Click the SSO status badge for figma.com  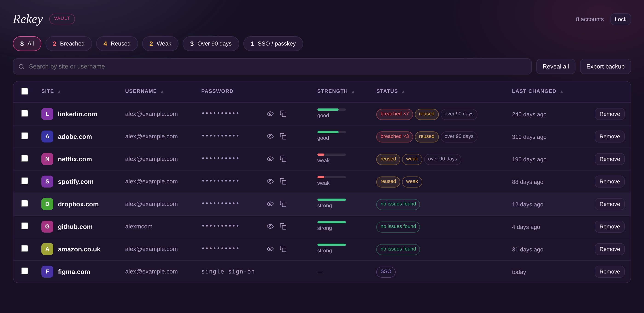coord(386,272)
